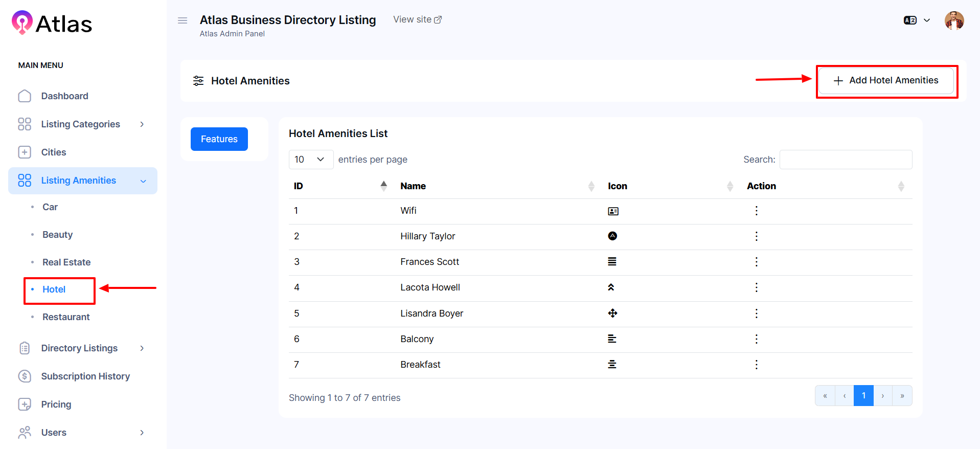Select Restaurant under Listing Amenities
Screen dimensions: 980x449
click(x=66, y=317)
